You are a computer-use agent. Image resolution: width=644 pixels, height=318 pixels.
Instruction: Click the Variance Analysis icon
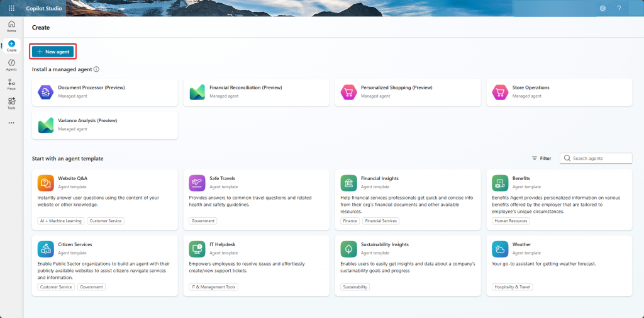(45, 125)
